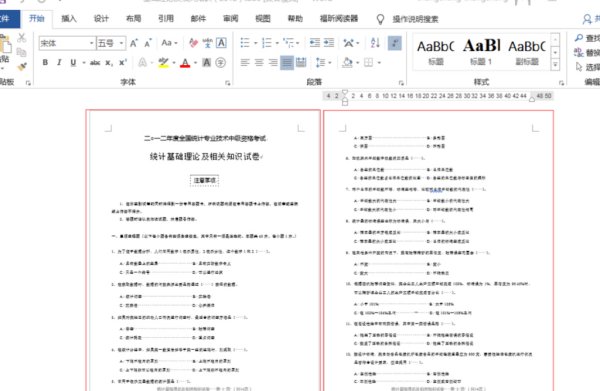Align text right

point(273,62)
